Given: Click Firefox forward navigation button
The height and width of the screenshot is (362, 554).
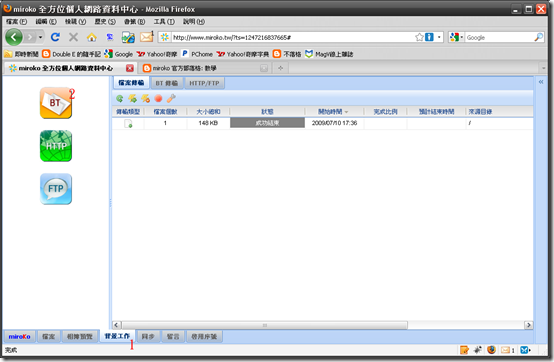Looking at the screenshot, I should (30, 37).
